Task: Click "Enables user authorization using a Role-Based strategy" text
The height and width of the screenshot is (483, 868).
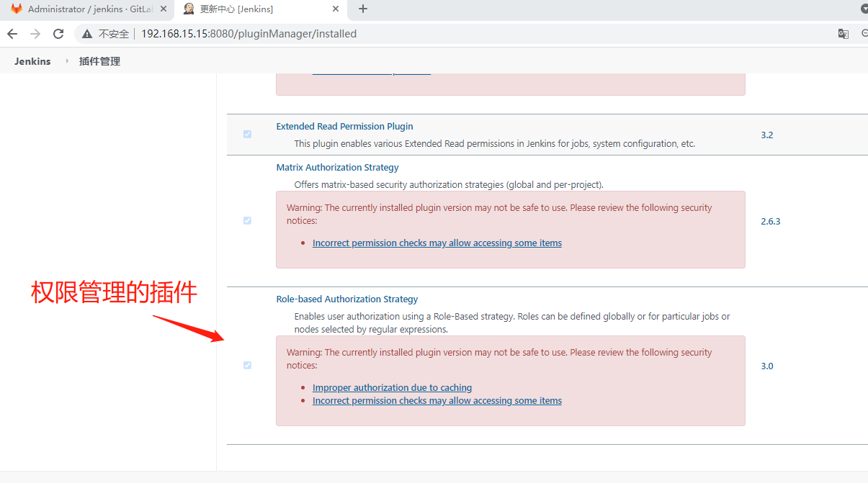Action: coord(512,323)
